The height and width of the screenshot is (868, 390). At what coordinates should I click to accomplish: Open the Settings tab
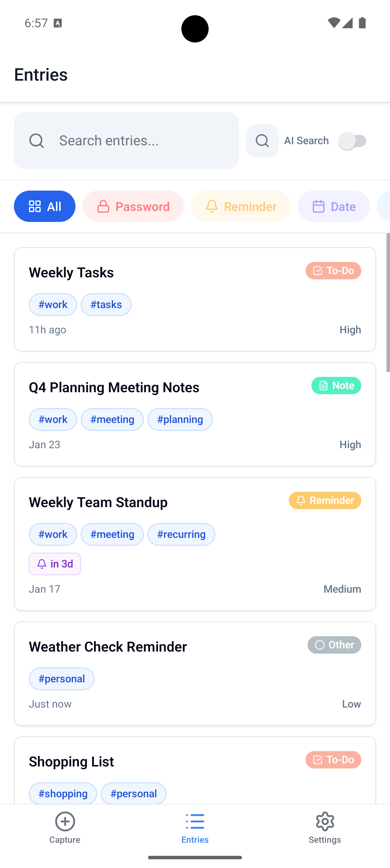325,829
